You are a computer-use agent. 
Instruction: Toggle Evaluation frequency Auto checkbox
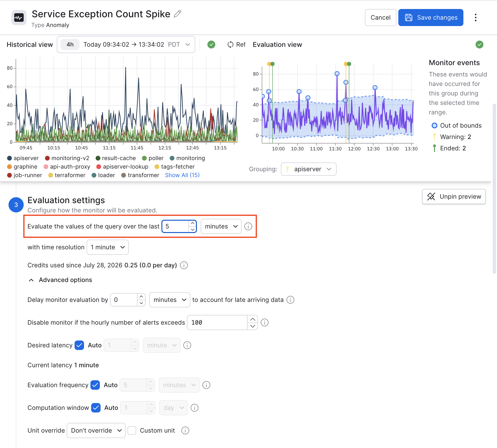[x=95, y=385]
